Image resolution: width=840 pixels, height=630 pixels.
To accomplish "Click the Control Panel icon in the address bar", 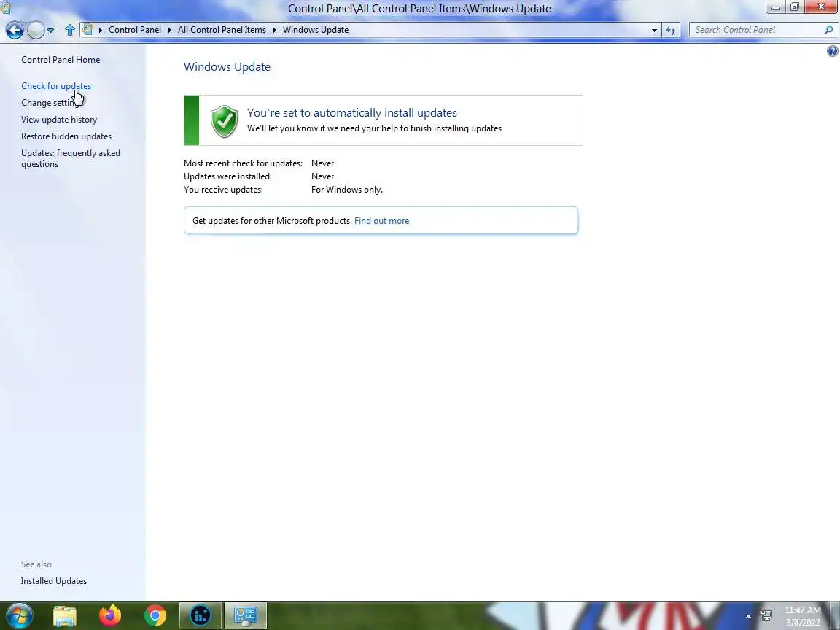I will pos(87,29).
